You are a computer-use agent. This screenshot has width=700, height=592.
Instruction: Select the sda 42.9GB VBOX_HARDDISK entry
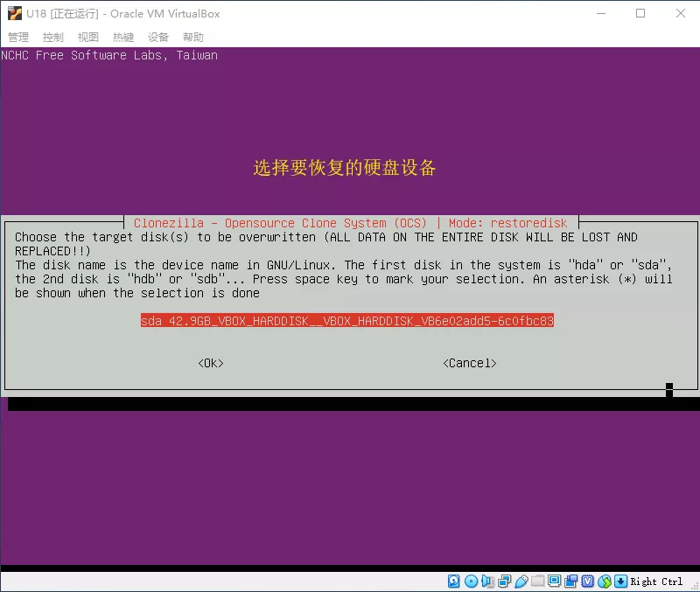(x=347, y=320)
